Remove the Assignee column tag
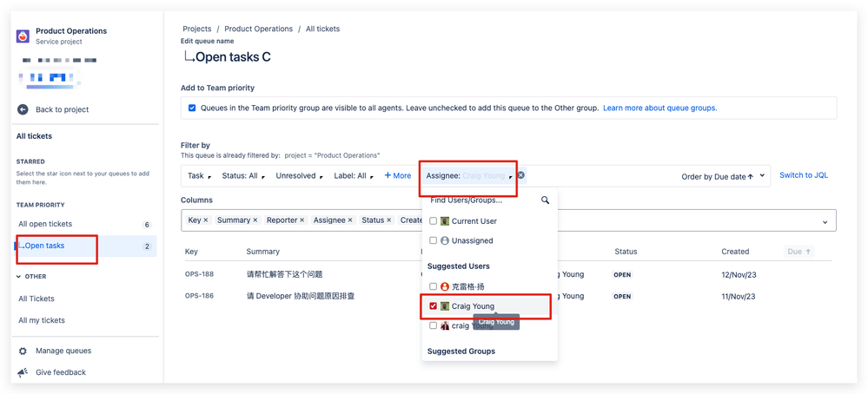Viewport: 868px width, 394px height. click(350, 220)
